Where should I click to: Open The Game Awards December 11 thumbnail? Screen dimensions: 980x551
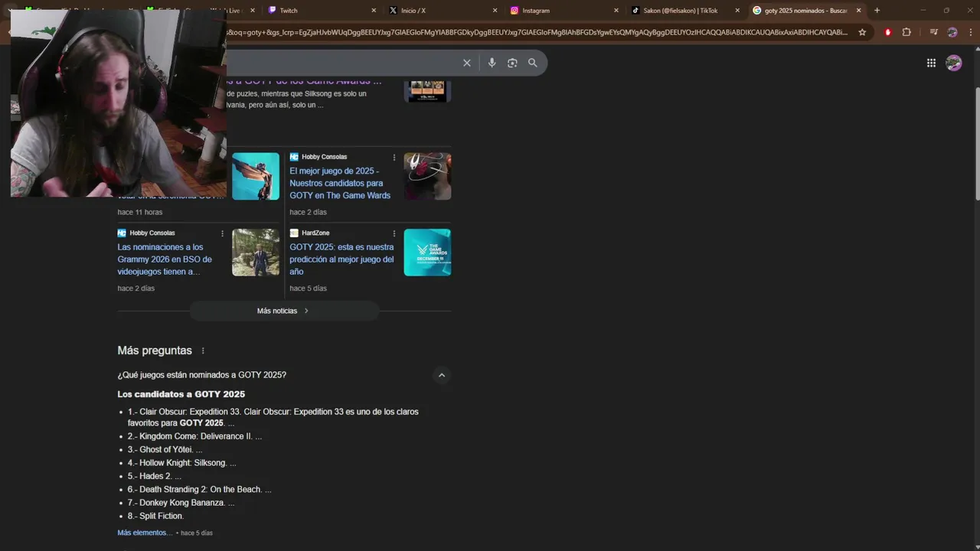pyautogui.click(x=427, y=252)
